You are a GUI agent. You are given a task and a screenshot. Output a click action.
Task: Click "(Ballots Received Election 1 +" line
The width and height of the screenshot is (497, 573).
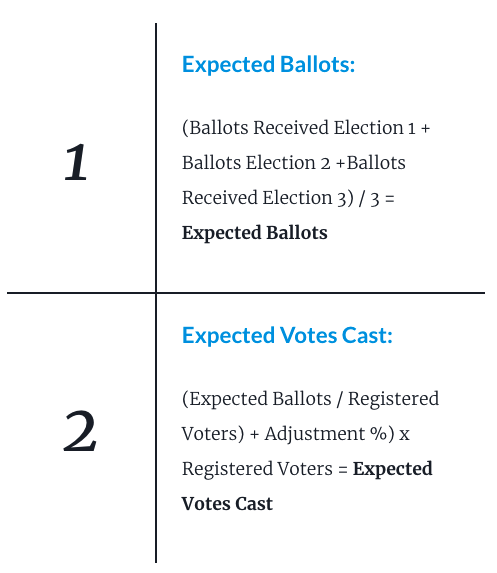306,128
